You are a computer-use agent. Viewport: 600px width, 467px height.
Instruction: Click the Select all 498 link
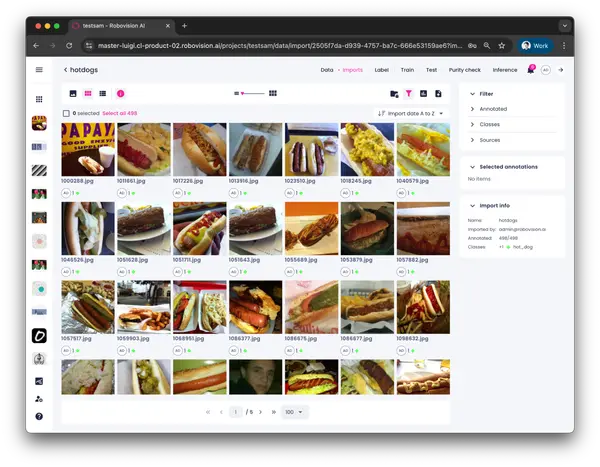(x=120, y=113)
